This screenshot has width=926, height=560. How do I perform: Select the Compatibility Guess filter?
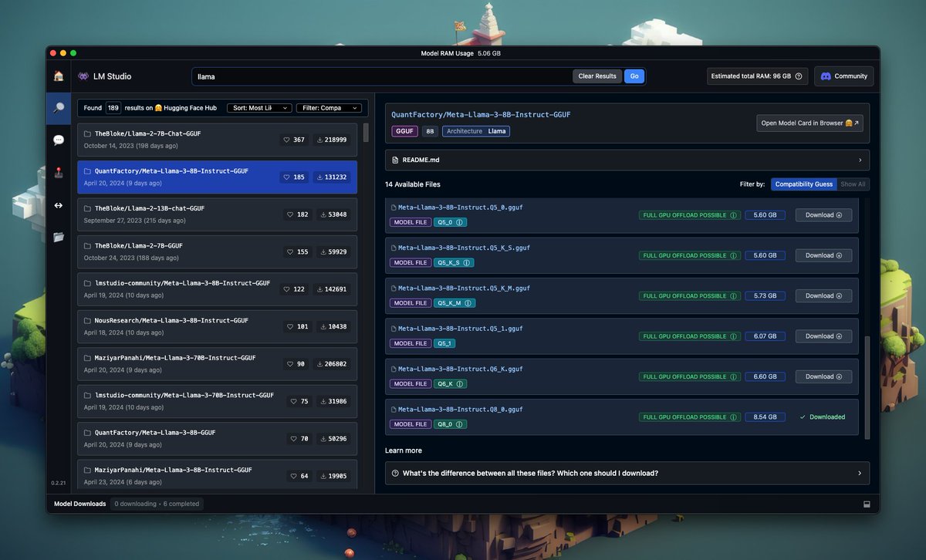[x=803, y=184]
